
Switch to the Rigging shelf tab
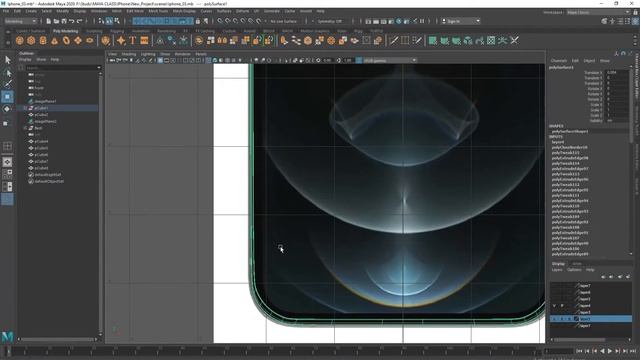point(117,31)
